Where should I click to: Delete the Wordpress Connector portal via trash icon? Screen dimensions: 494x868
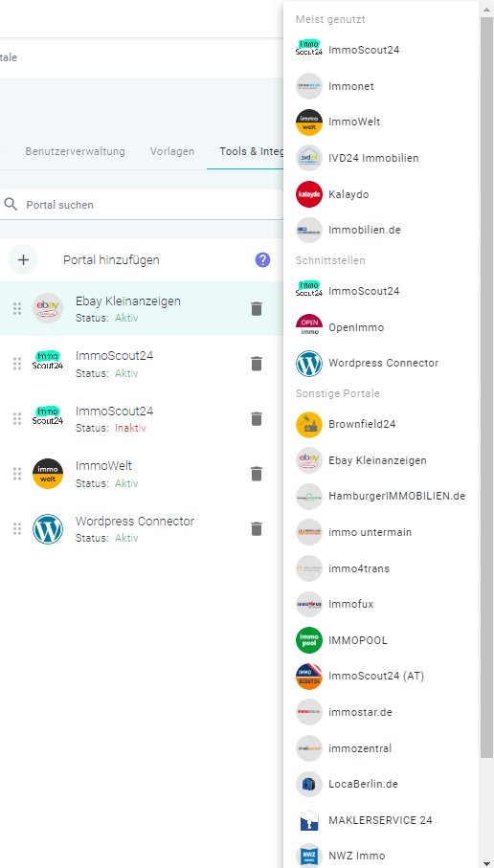click(x=256, y=528)
